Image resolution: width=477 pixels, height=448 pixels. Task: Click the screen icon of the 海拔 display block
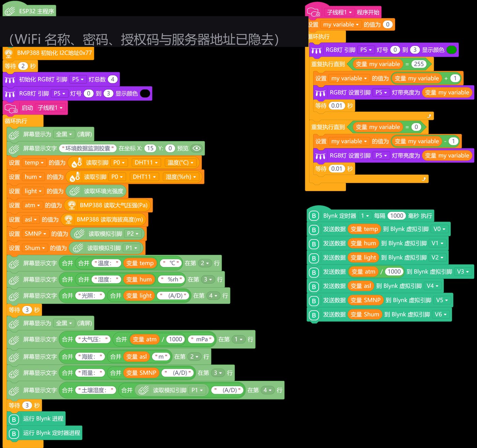(14, 357)
